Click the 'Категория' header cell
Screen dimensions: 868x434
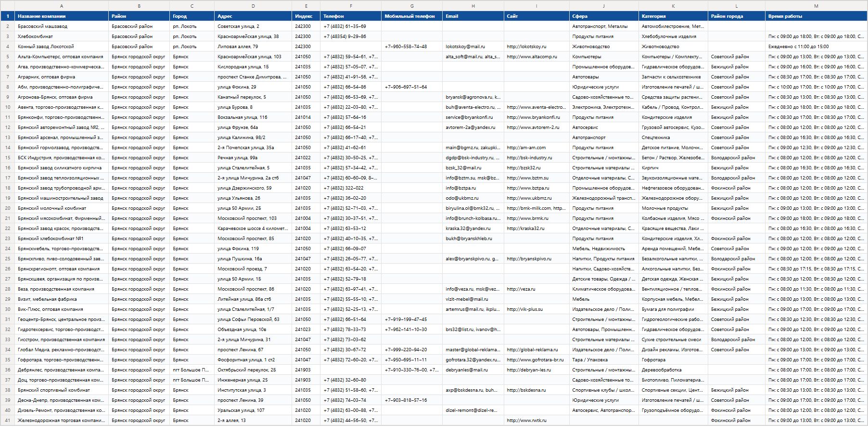(x=673, y=16)
